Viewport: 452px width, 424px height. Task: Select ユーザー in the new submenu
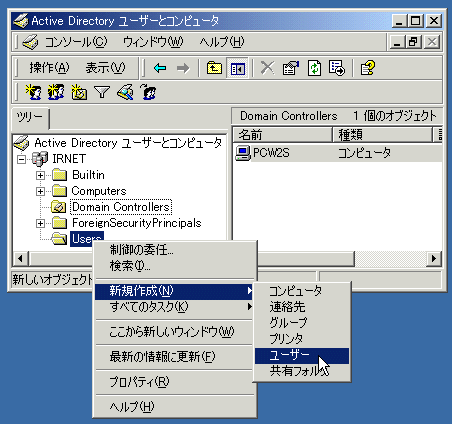302,356
